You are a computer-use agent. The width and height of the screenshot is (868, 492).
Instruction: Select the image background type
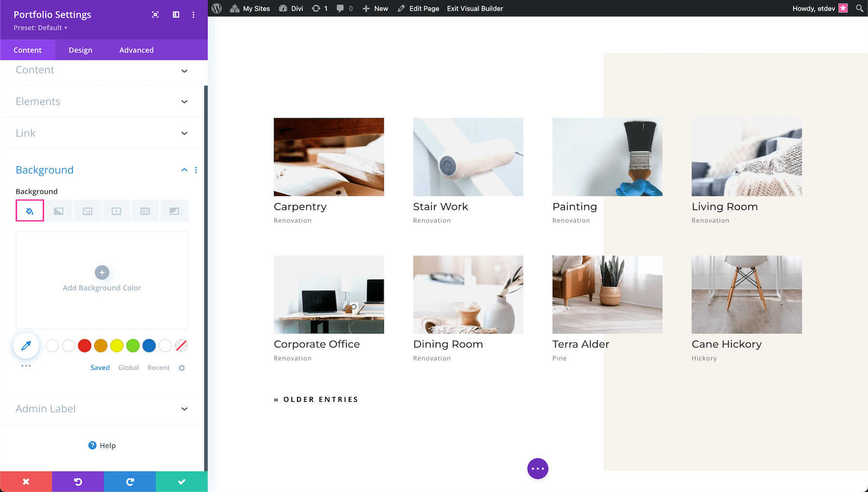[87, 211]
